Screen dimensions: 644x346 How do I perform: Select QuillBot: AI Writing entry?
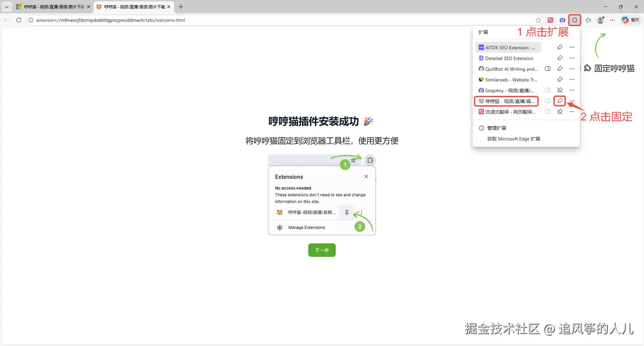click(x=508, y=69)
